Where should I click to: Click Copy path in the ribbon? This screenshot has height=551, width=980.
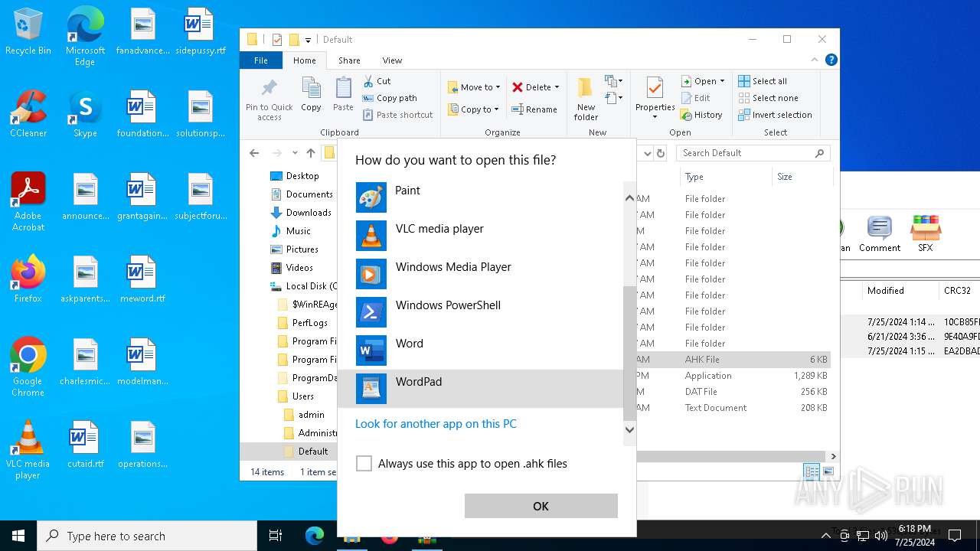click(390, 98)
